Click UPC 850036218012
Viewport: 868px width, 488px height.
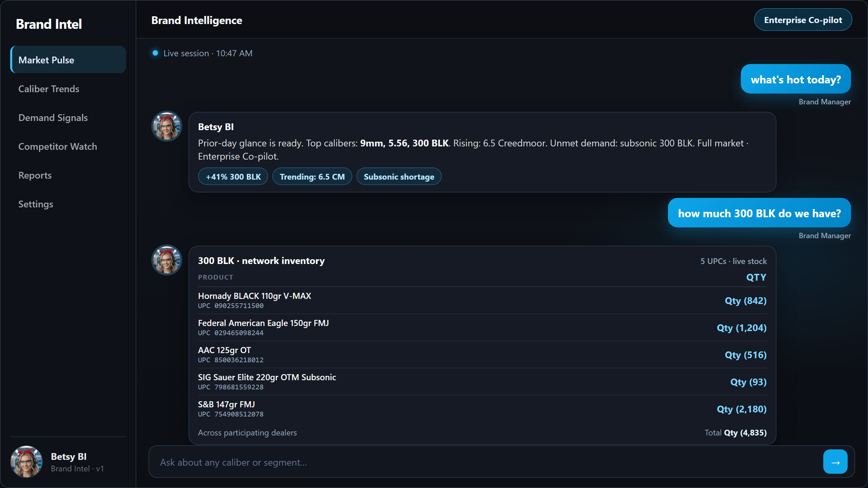pyautogui.click(x=231, y=360)
